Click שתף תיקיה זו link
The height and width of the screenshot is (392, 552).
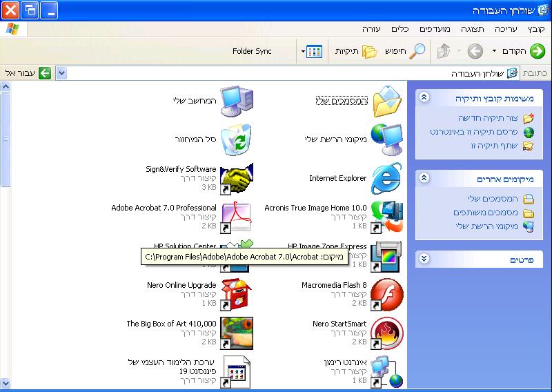494,146
